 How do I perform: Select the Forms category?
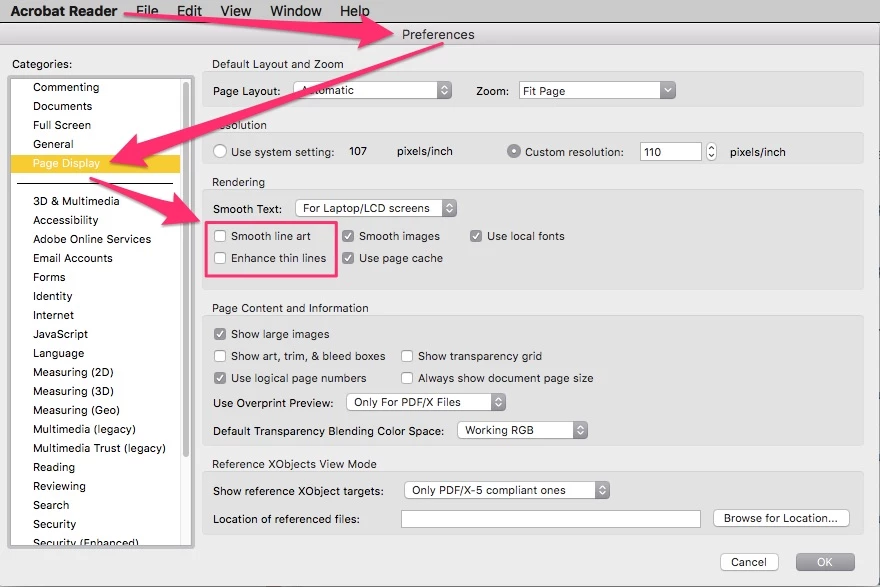tap(49, 277)
